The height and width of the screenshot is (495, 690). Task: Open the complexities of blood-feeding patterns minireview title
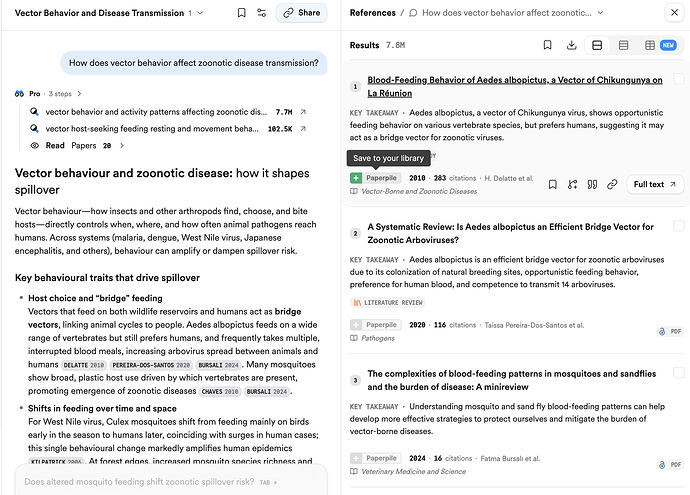(x=511, y=380)
